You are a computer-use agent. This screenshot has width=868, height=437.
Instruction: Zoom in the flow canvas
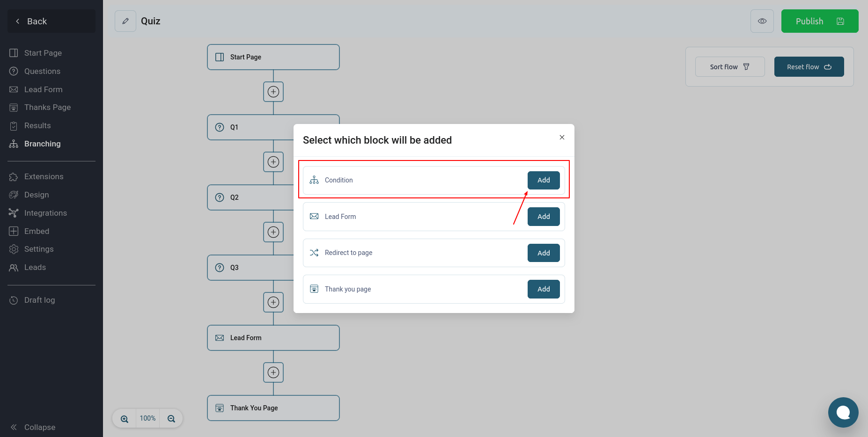(125, 419)
